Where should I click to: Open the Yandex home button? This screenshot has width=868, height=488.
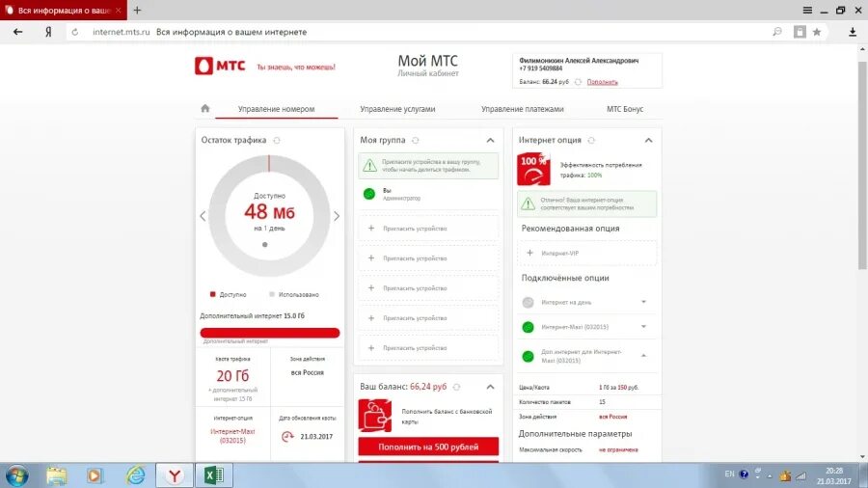click(x=49, y=32)
